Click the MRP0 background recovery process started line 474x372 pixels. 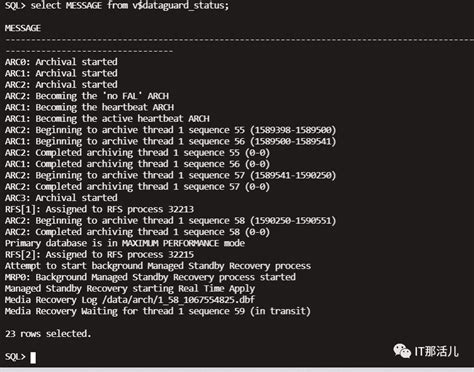click(x=150, y=277)
